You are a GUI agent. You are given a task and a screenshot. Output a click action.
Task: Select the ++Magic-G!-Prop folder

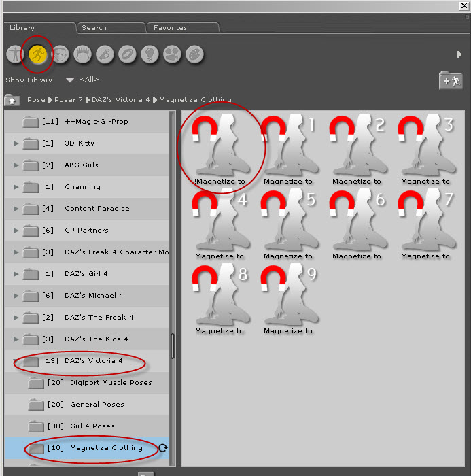tap(86, 122)
